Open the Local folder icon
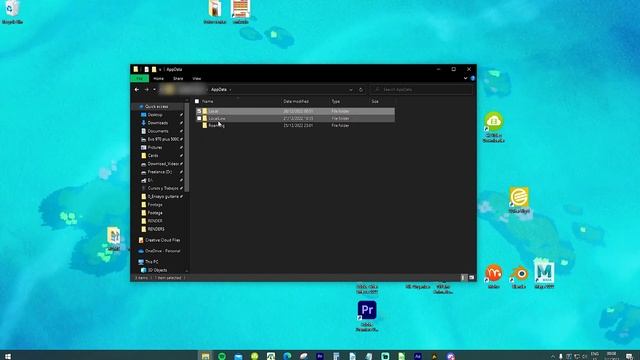The width and height of the screenshot is (640, 360). click(205, 111)
